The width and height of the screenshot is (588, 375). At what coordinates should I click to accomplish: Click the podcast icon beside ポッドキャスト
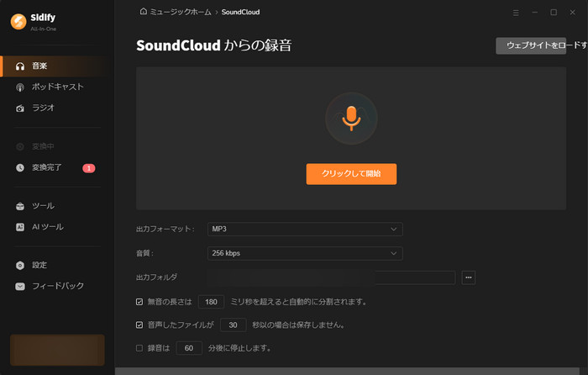pyautogui.click(x=20, y=87)
